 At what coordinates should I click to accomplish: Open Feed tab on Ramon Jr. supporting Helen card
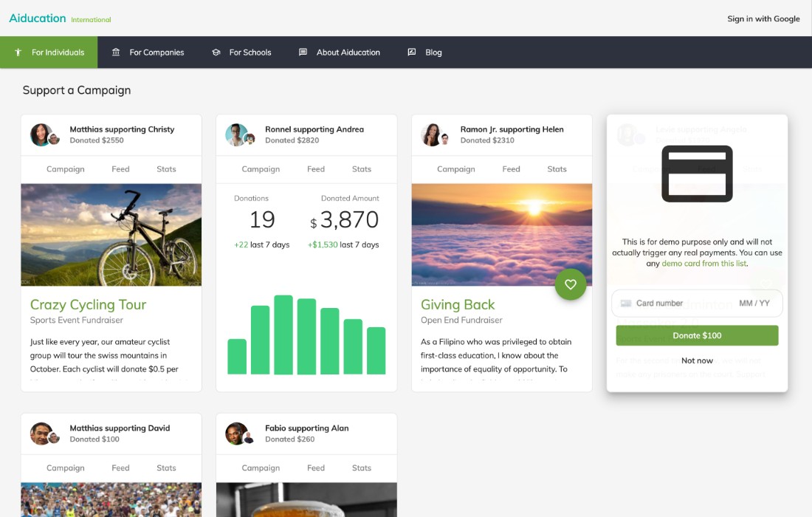(x=511, y=169)
